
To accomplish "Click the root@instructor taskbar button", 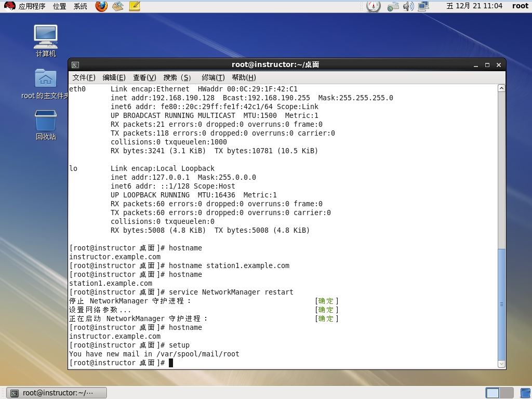I will [57, 393].
